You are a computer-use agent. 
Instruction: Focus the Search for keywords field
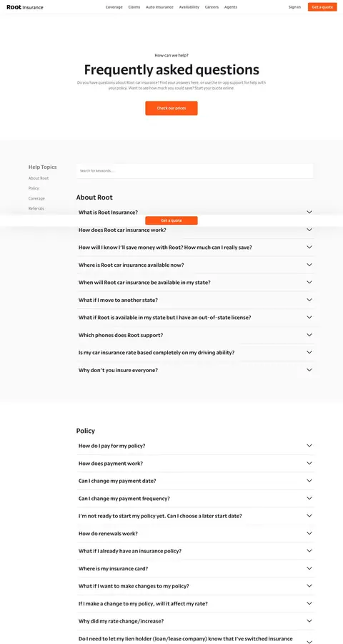point(195,171)
